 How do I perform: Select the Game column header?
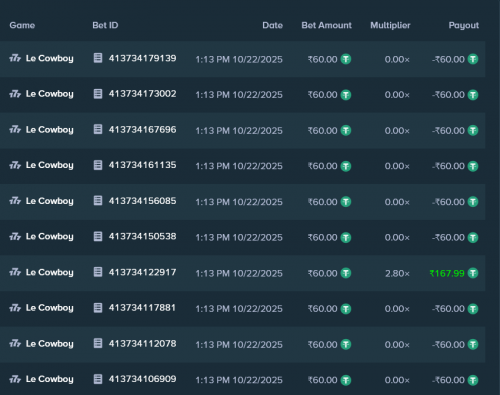point(22,25)
